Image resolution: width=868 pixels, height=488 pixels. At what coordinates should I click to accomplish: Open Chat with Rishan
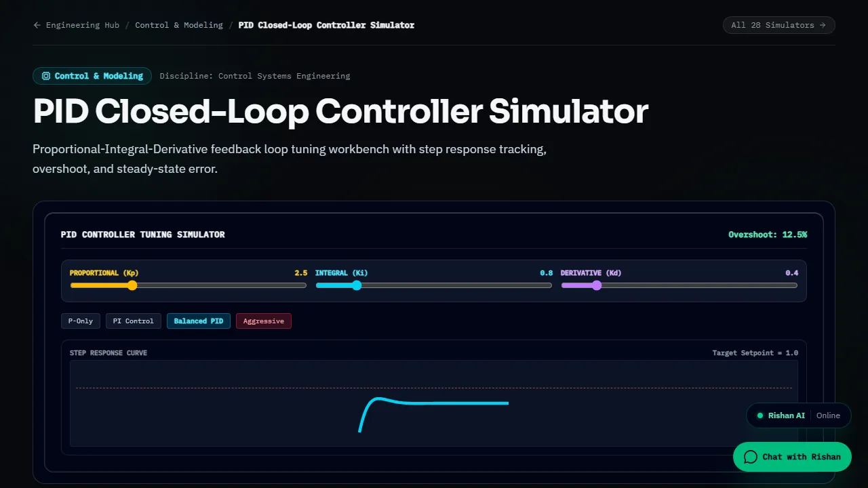pyautogui.click(x=792, y=457)
